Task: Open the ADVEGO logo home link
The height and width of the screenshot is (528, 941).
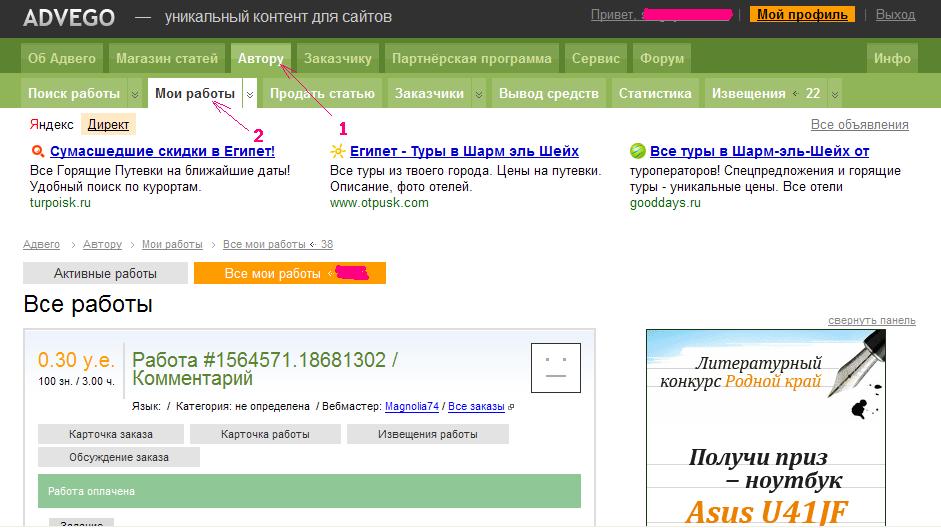Action: pyautogui.click(x=69, y=17)
